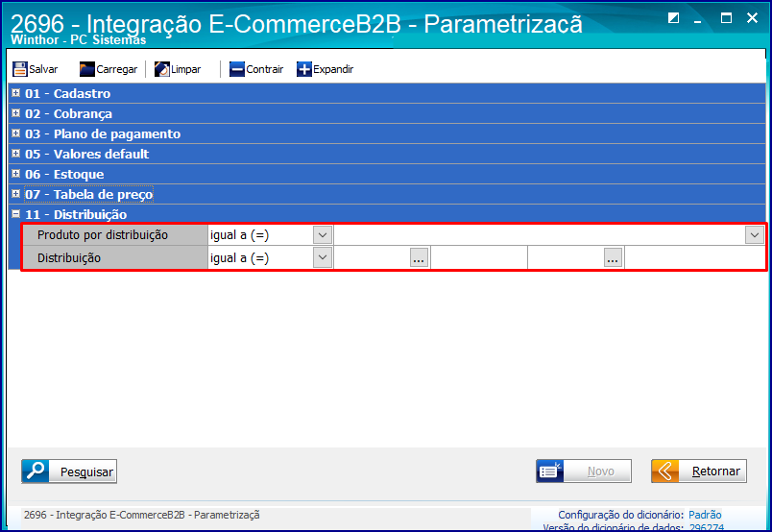Viewport: 772px width, 532px height.
Task: Collapse section 11 - Distribuição
Action: coord(15,214)
